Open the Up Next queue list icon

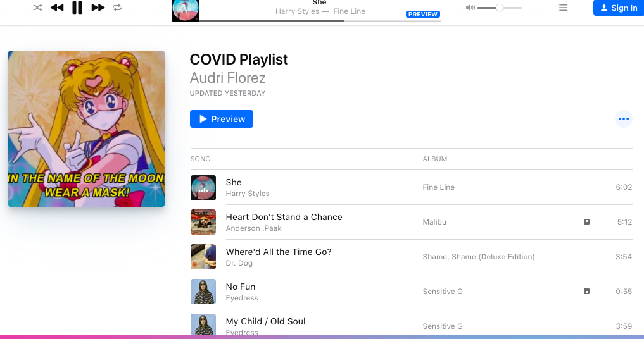pos(563,8)
